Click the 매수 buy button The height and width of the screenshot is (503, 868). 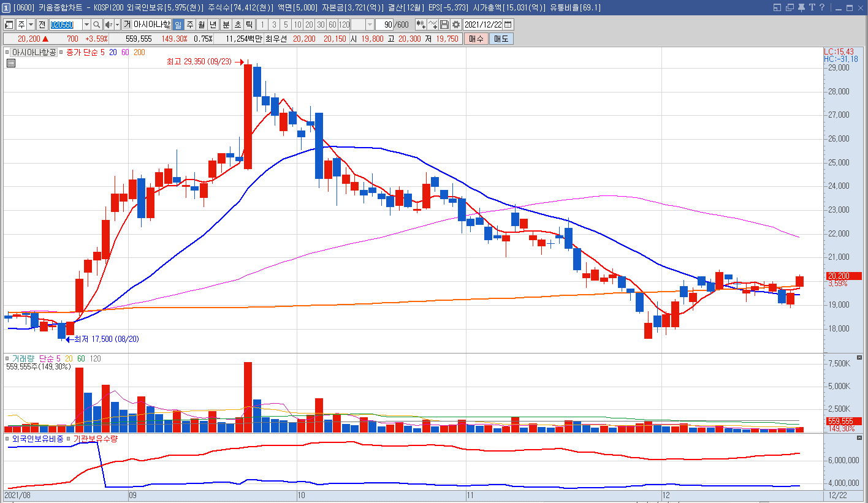tap(476, 39)
